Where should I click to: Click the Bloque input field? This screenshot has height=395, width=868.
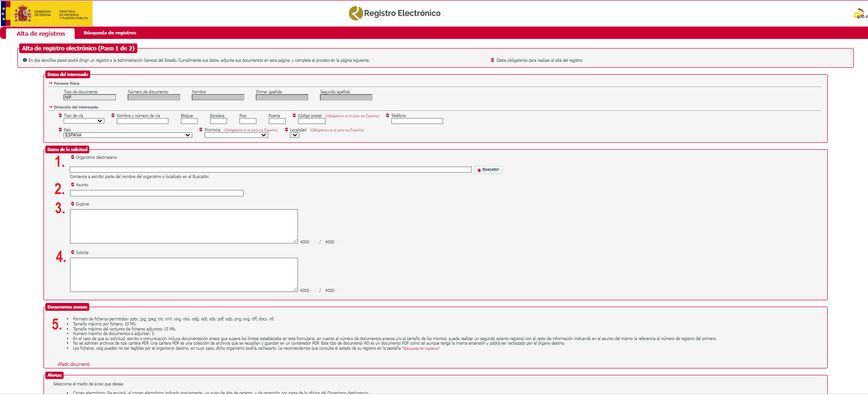click(x=189, y=121)
